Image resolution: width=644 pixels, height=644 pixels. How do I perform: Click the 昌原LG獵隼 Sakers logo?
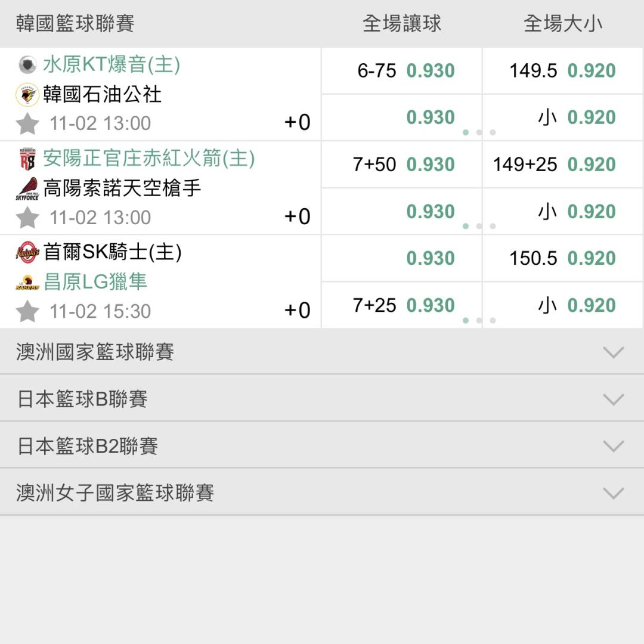pos(27,283)
